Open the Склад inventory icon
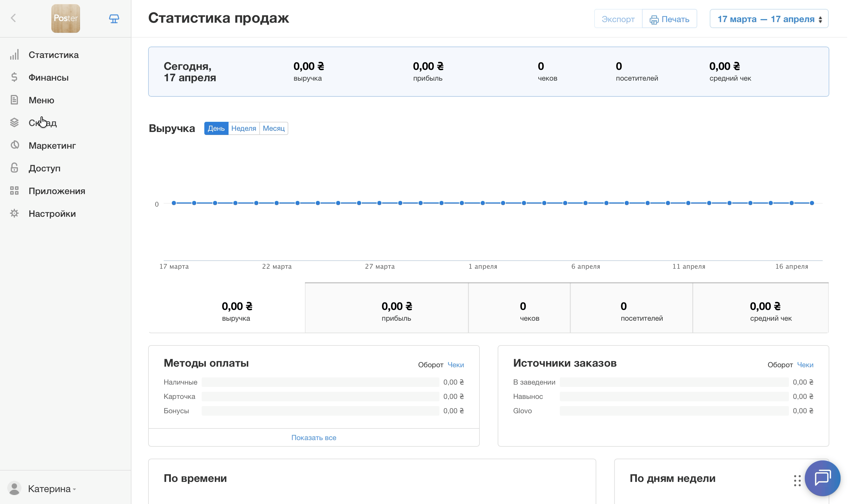 (14, 123)
